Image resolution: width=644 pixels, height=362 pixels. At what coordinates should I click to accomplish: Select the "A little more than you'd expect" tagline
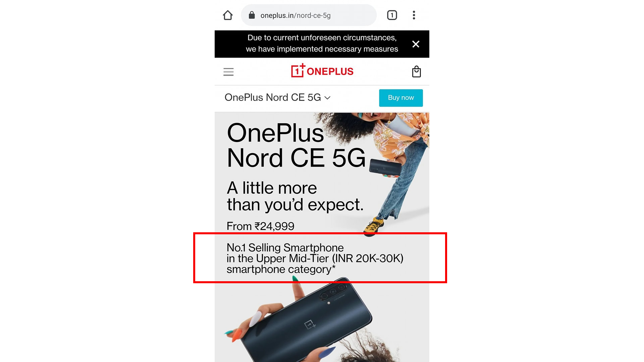pos(295,196)
